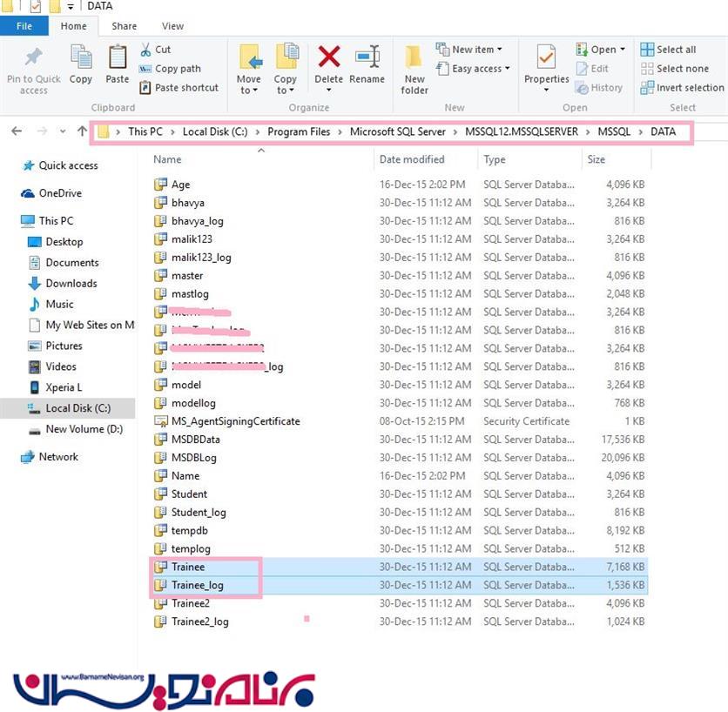
Task: Select Downloads in the navigation pane
Action: pyautogui.click(x=71, y=283)
